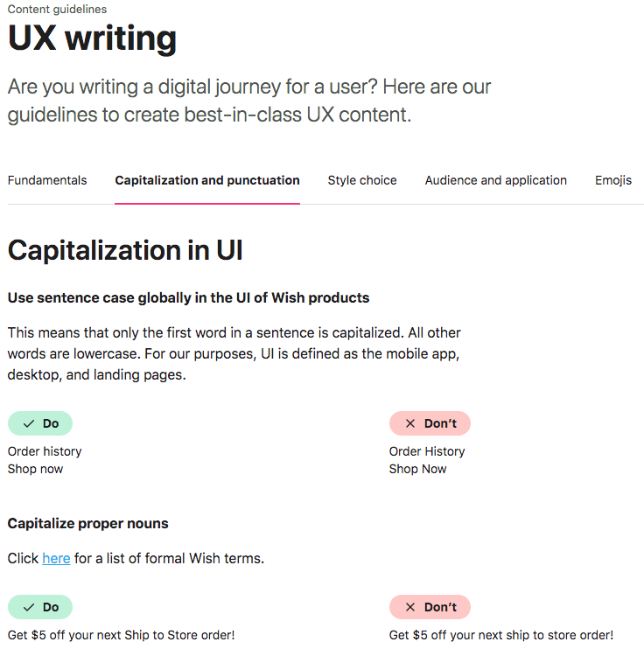Click the X icon in the second Don't badge
The image size is (644, 649).
410,607
